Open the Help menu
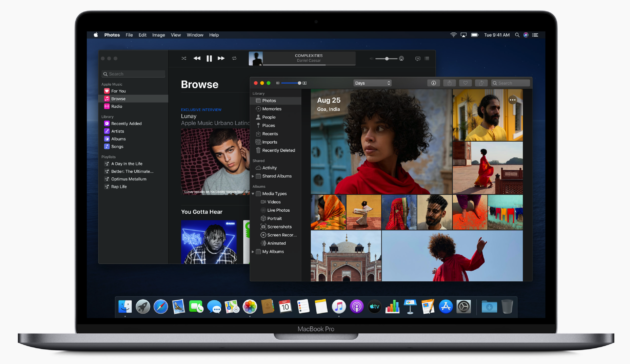Image resolution: width=630 pixels, height=364 pixels. pyautogui.click(x=214, y=35)
